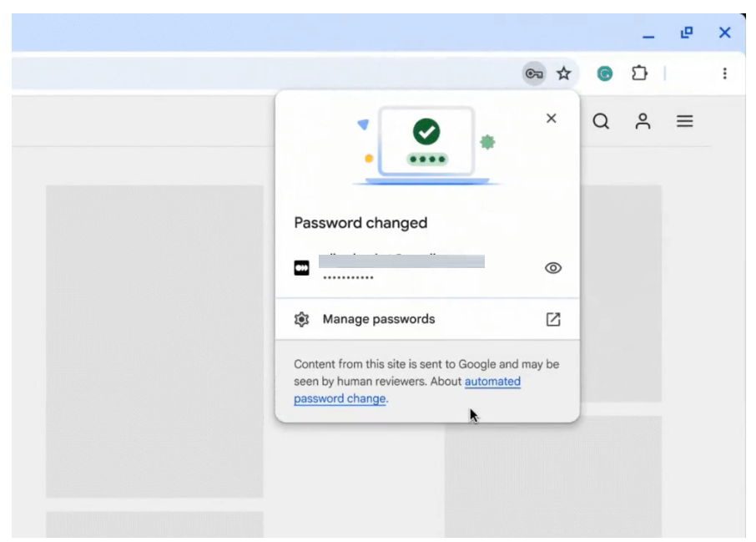The height and width of the screenshot is (542, 756).
Task: Click the external link icon beside Manage passwords
Action: (553, 319)
